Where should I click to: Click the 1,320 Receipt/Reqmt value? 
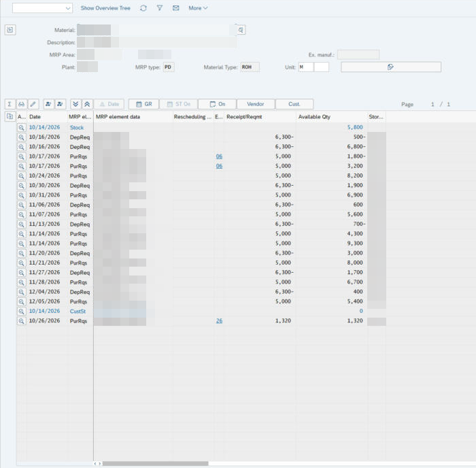(x=283, y=320)
